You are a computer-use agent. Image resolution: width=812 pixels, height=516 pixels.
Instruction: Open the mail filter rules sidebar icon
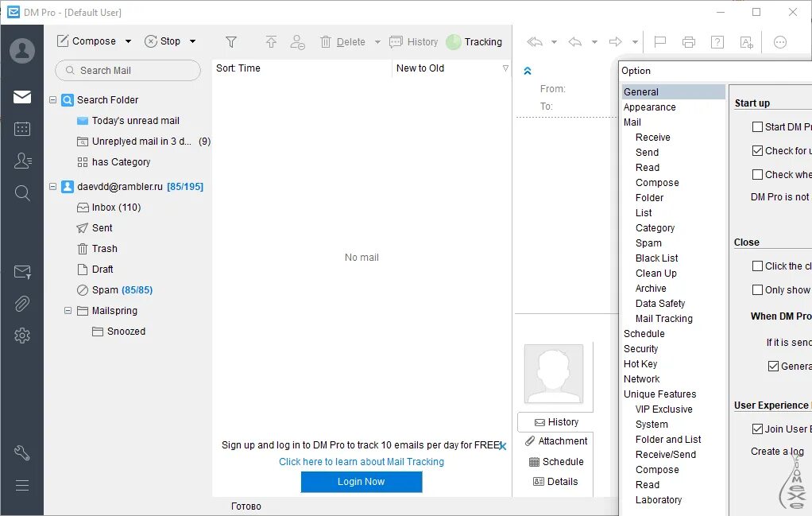point(22,271)
